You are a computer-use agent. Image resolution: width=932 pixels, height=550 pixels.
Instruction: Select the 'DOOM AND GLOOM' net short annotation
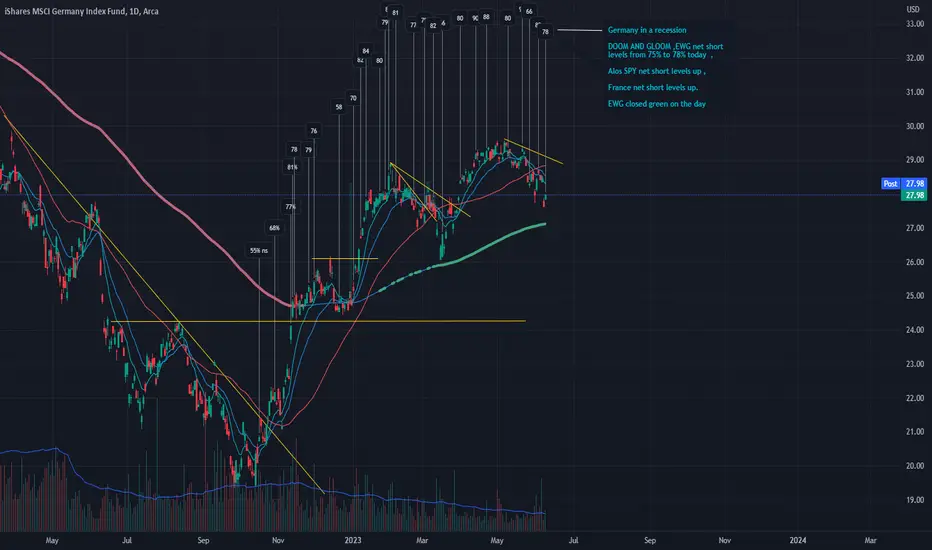(665, 51)
